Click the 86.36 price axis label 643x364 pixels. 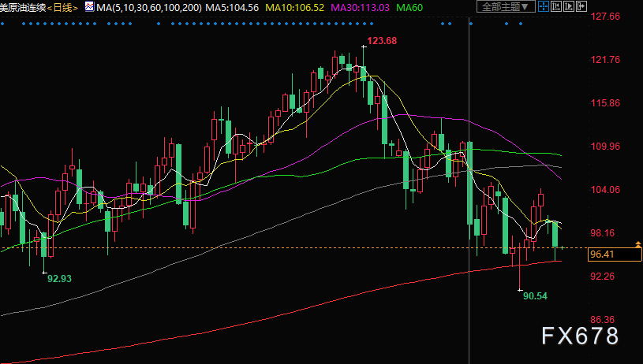(x=603, y=320)
